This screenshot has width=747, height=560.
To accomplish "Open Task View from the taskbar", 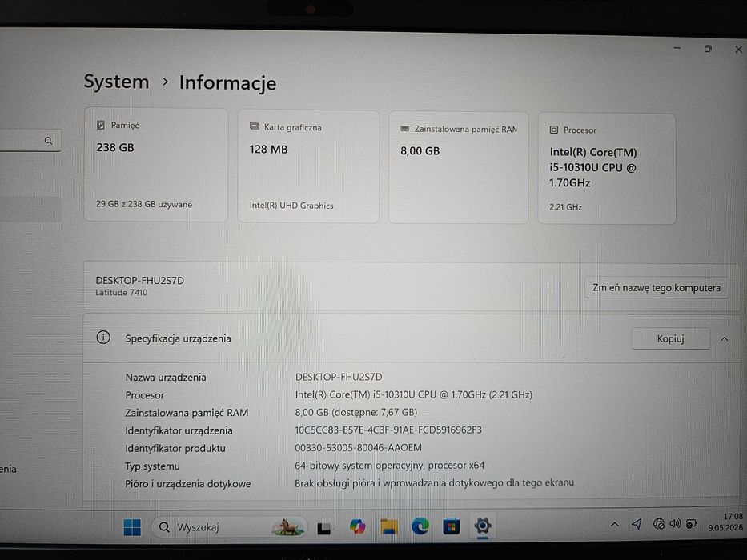I will click(x=324, y=528).
